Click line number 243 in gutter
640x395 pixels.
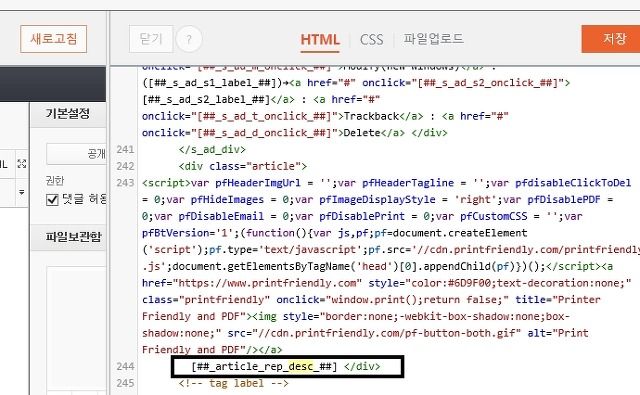[125, 183]
